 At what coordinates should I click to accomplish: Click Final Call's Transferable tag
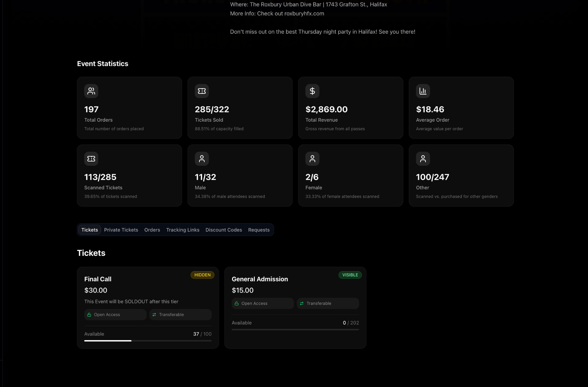point(180,315)
